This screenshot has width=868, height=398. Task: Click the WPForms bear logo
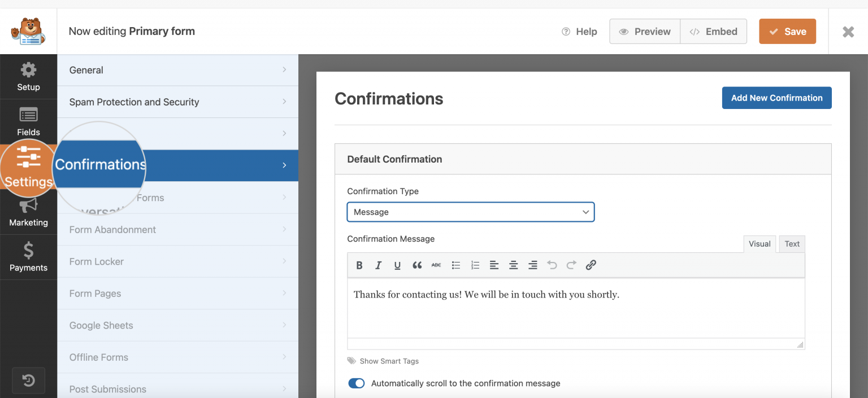pos(28,32)
